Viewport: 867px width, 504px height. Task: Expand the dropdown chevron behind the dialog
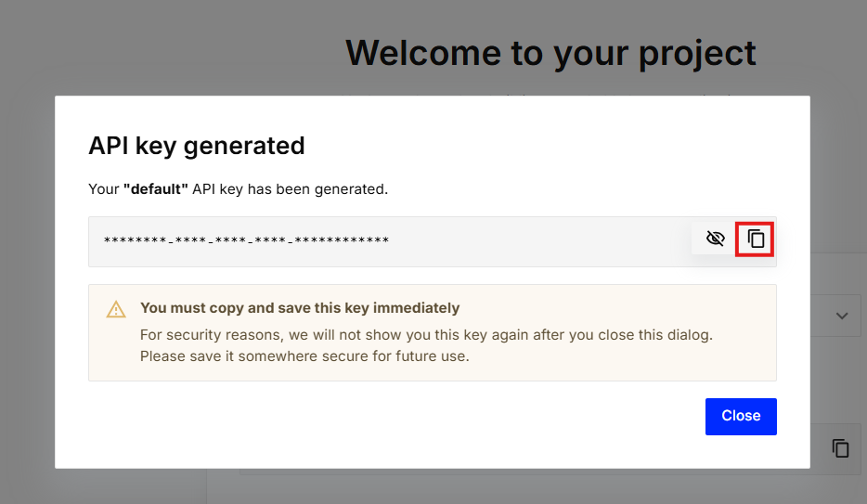click(x=842, y=316)
